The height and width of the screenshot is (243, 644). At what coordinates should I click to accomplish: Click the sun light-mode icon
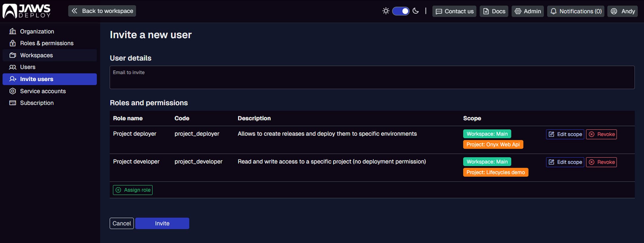tap(386, 11)
